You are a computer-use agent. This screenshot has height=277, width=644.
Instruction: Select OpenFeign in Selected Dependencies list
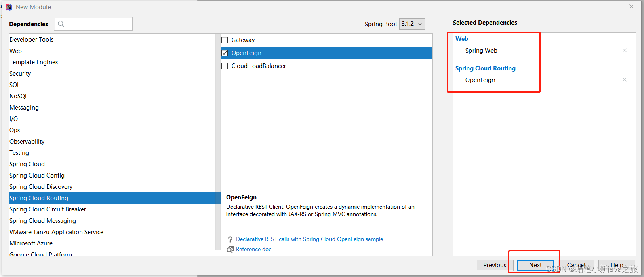click(x=480, y=80)
